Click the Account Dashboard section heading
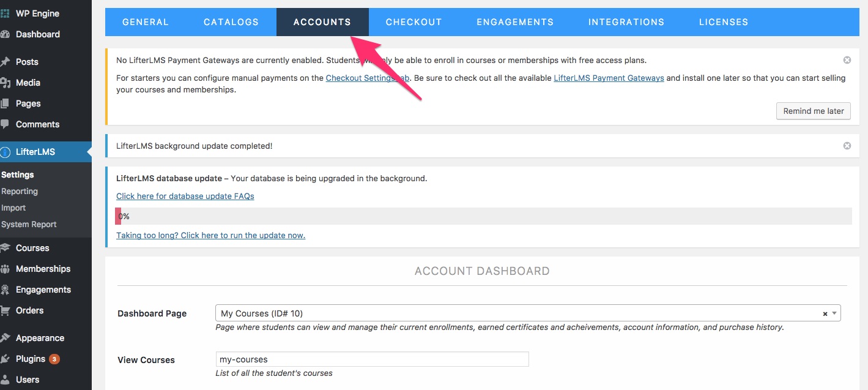Image resolution: width=868 pixels, height=390 pixels. pos(482,271)
